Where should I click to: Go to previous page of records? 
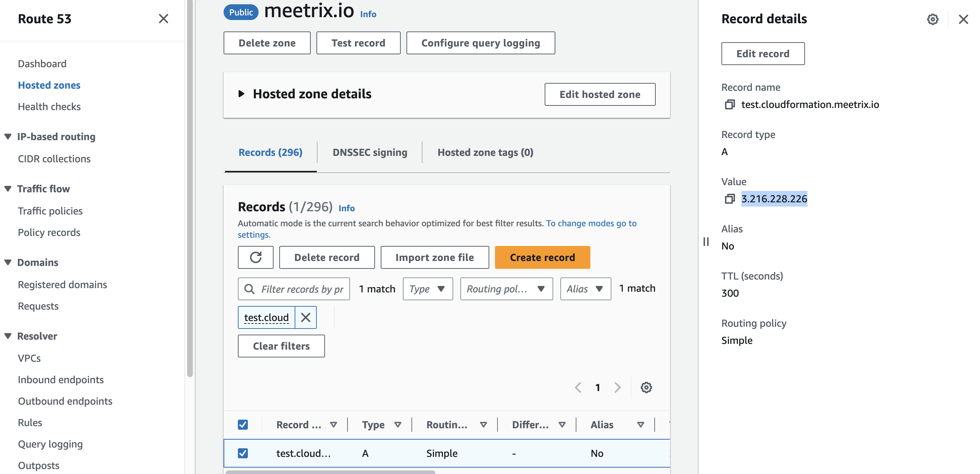[x=578, y=387]
